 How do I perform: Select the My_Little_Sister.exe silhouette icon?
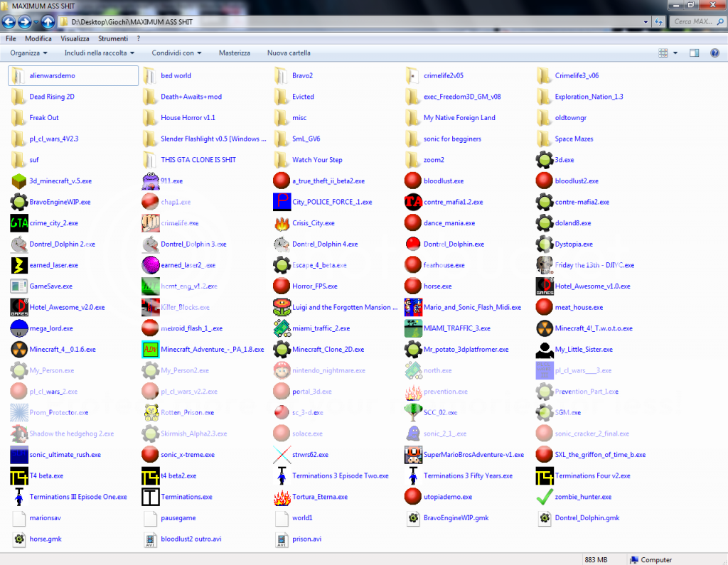pos(545,350)
